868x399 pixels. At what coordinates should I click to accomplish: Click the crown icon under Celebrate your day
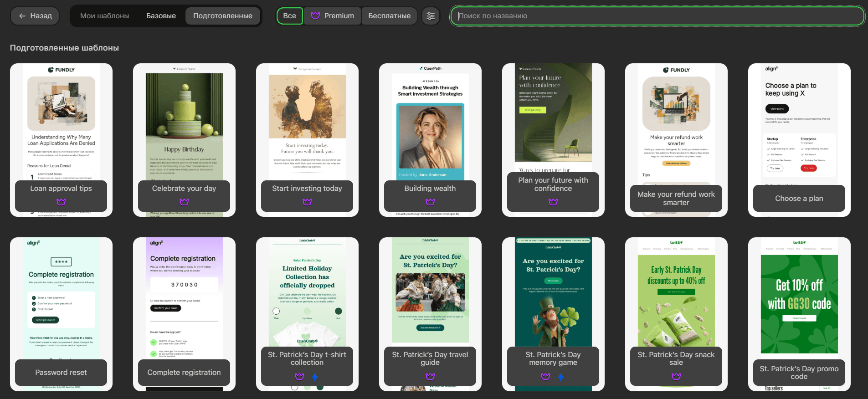pyautogui.click(x=184, y=202)
